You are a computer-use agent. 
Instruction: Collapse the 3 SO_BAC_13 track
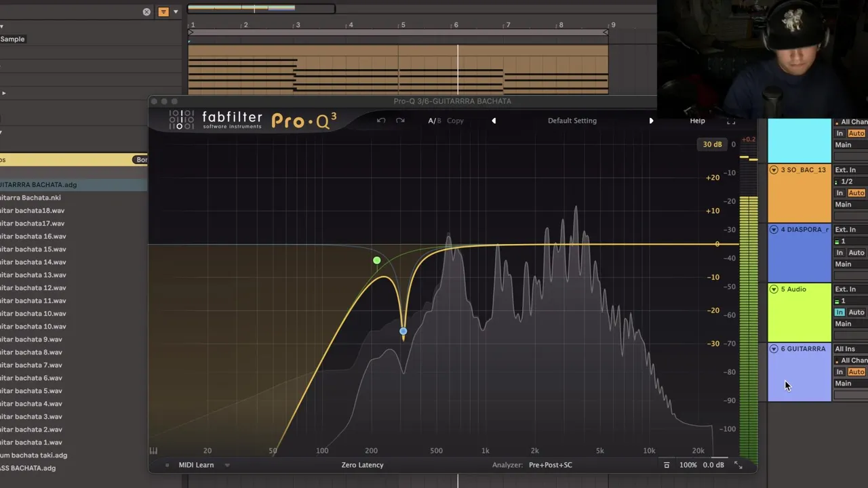pos(774,170)
